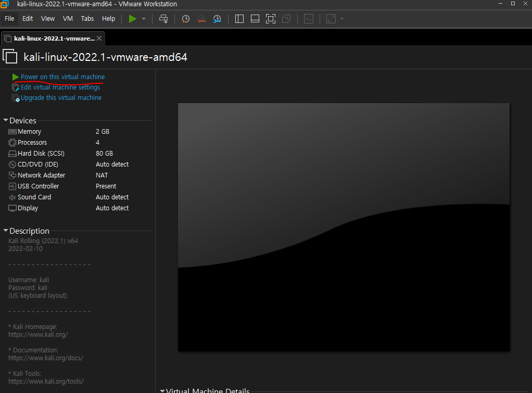Click the Processors CPU icon
Screen dimensions: 532x393
point(12,143)
